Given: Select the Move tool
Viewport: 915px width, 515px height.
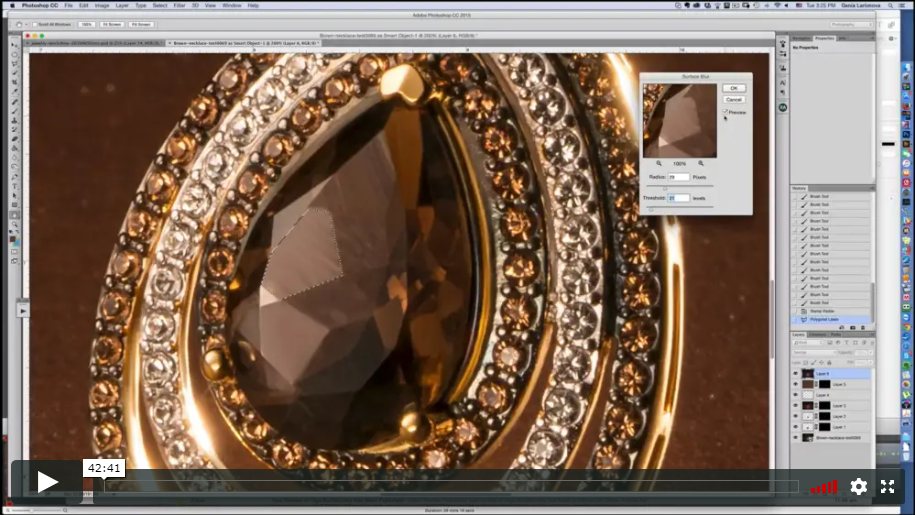Looking at the screenshot, I should tap(15, 45).
